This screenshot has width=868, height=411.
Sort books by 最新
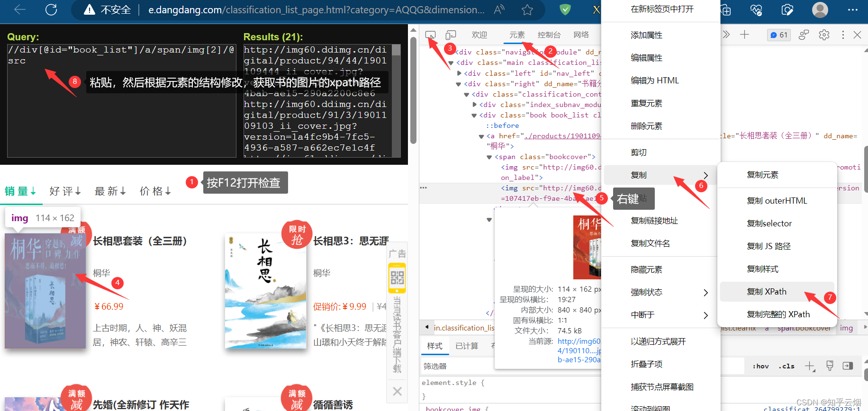[110, 191]
